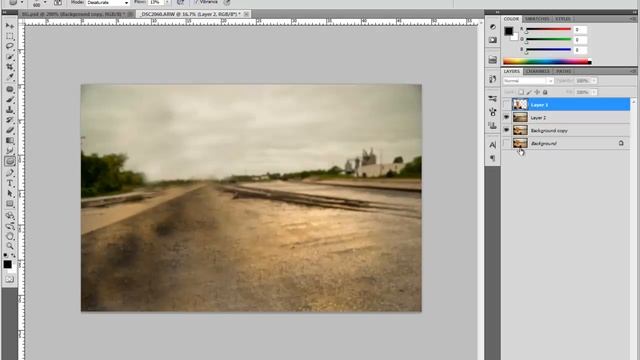The height and width of the screenshot is (360, 640).
Task: Select the Hand tool
Action: [10, 236]
